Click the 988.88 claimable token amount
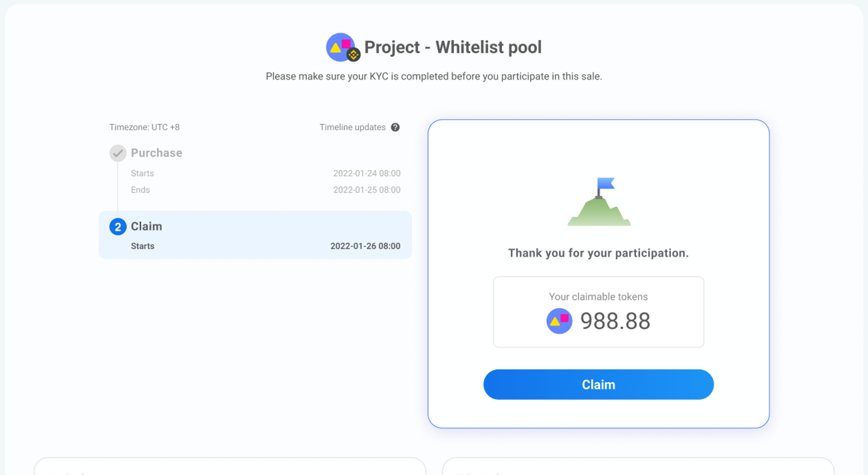 tap(615, 321)
